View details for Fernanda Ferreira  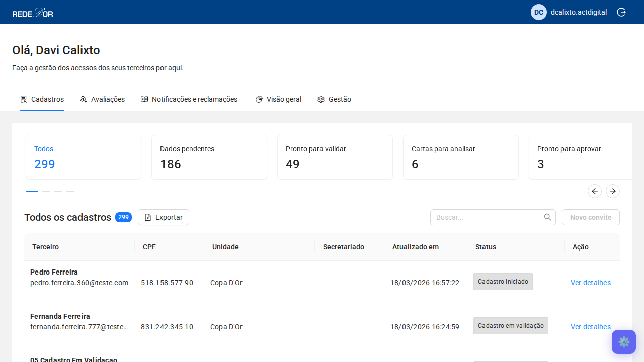tap(590, 327)
